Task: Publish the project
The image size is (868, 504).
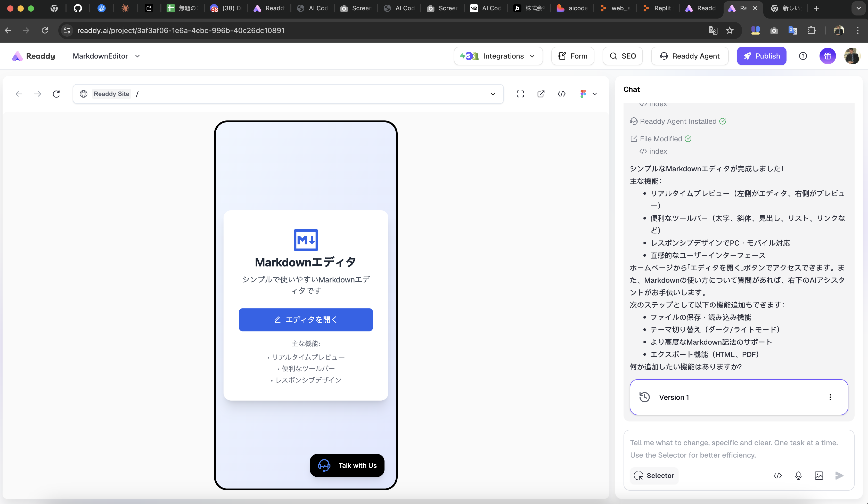Action: click(x=761, y=56)
